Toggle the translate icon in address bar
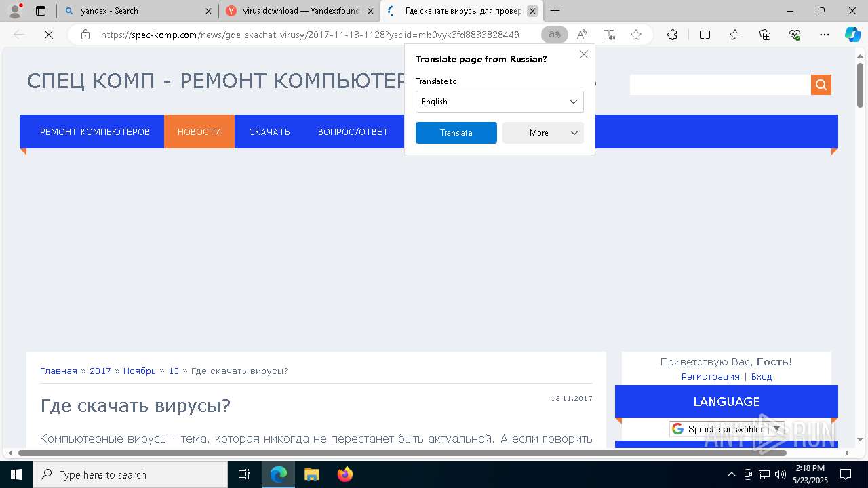868x488 pixels. tap(555, 35)
